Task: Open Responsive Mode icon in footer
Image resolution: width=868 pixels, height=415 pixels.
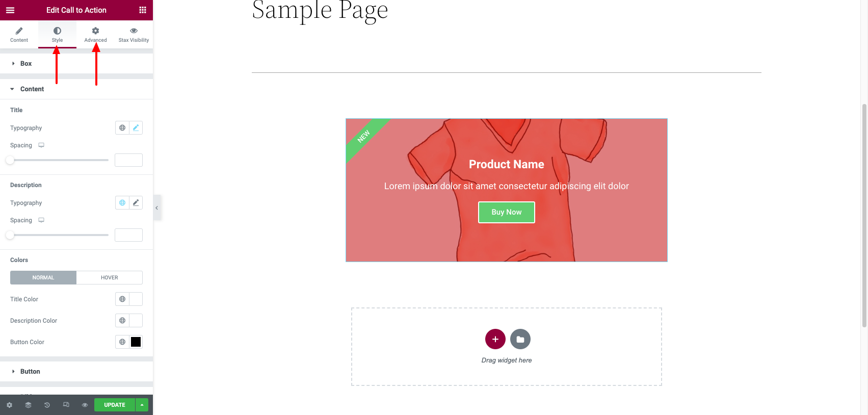Action: pos(66,405)
